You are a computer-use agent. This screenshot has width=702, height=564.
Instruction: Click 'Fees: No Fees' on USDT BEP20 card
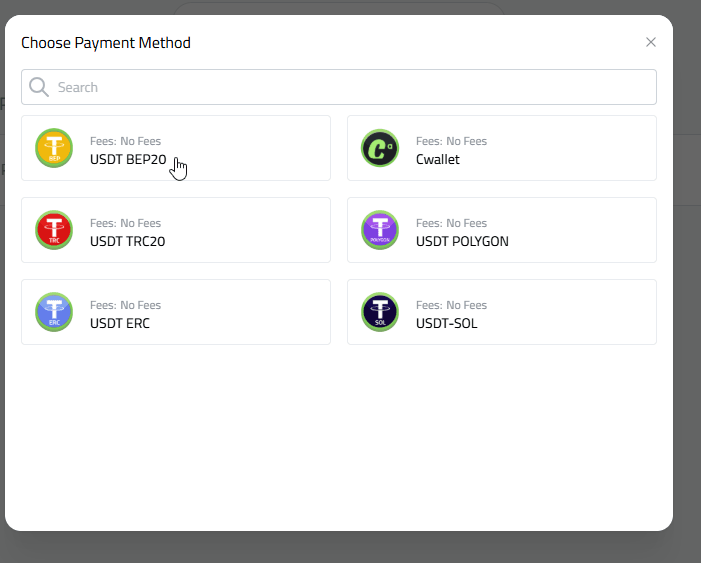[125, 141]
